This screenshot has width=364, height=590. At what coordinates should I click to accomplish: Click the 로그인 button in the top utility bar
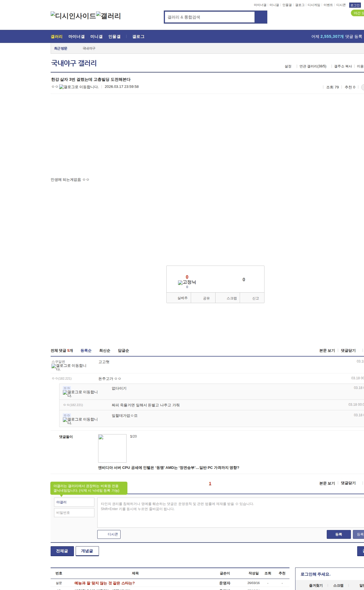[x=355, y=5]
